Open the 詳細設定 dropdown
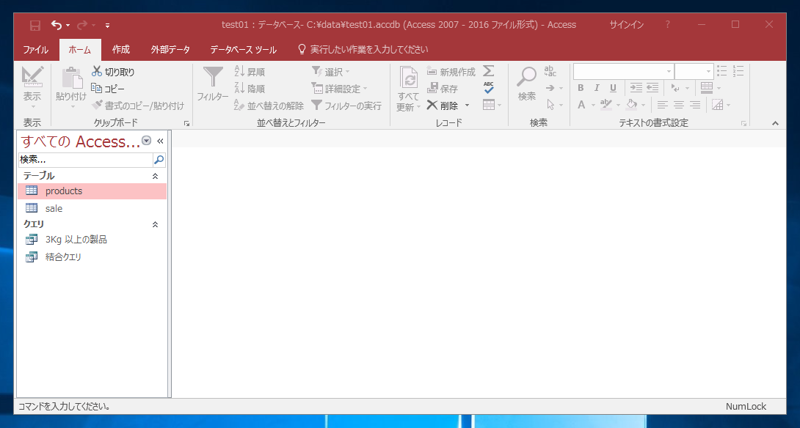Image resolution: width=800 pixels, height=428 pixels. click(x=339, y=89)
